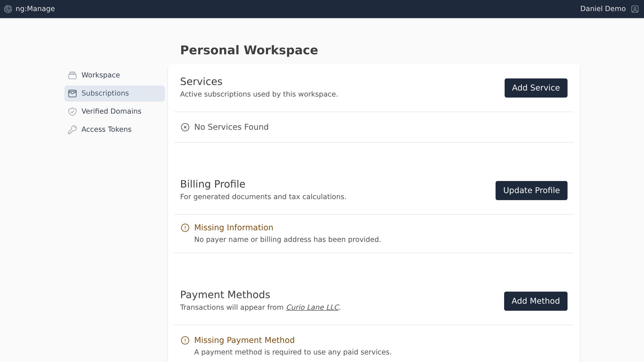The height and width of the screenshot is (362, 644).
Task: Click the Missing Payment Method warning icon
Action: (x=185, y=340)
